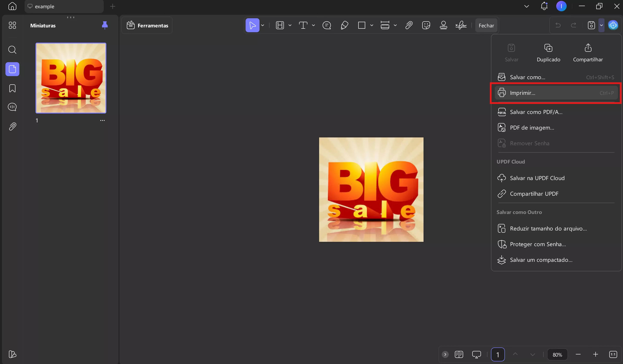Select the signature tool icon
The width and height of the screenshot is (623, 364).
(461, 25)
